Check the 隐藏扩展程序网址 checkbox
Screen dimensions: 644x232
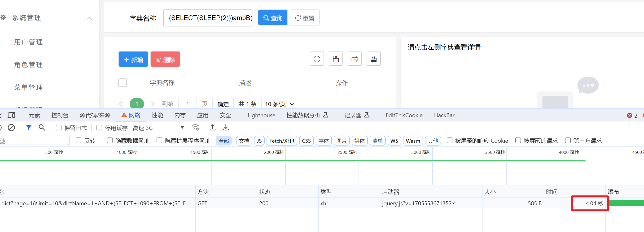[159, 140]
